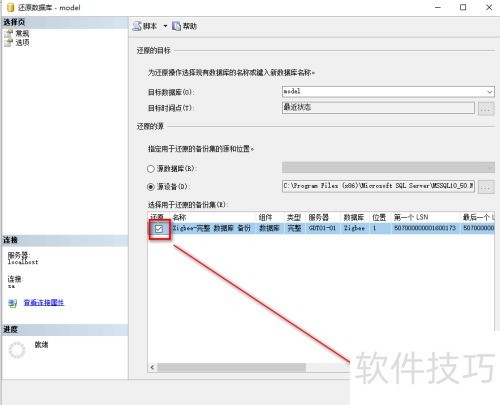Select the source database (源数据库) radio
The width and height of the screenshot is (500, 405).
coord(151,169)
